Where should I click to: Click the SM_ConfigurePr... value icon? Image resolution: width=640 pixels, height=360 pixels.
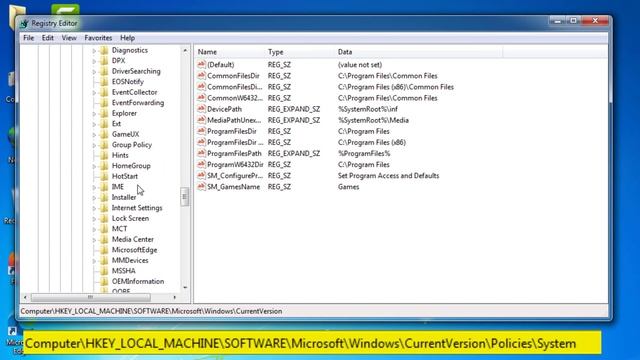[x=201, y=176]
